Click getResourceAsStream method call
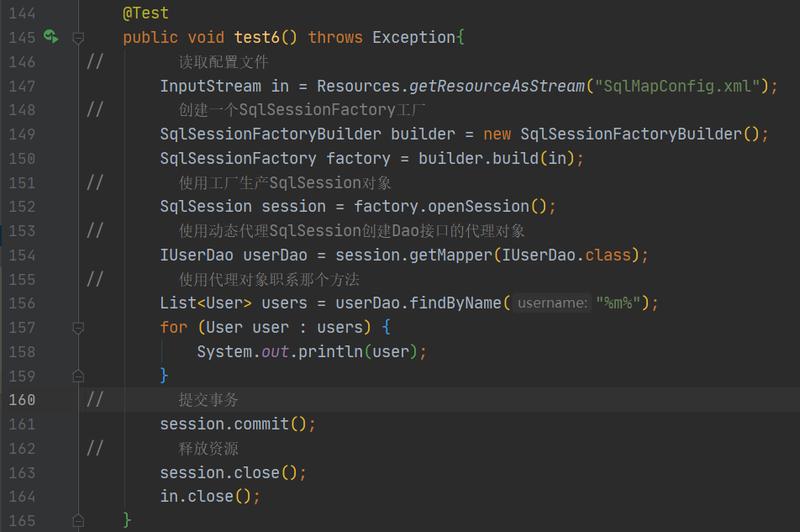Viewport: 800px width, 532px height. [497, 86]
